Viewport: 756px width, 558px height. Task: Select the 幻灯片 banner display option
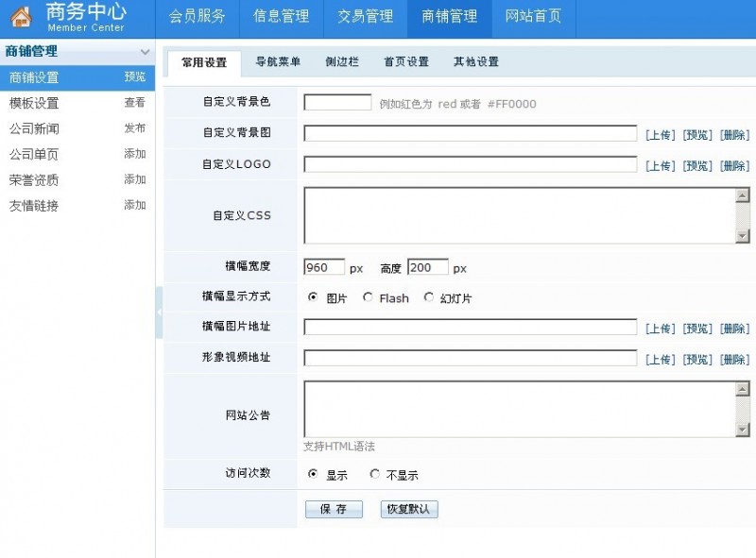tap(429, 297)
